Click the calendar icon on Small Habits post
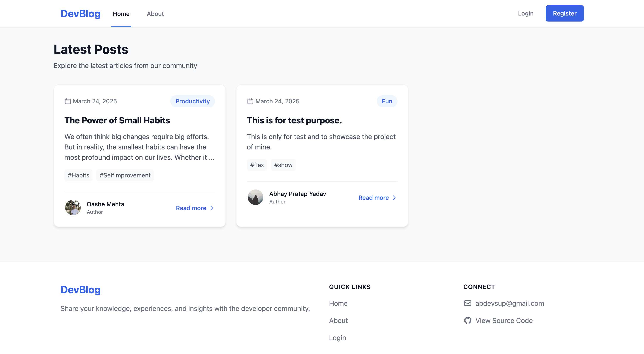Image resolution: width=644 pixels, height=354 pixels. point(68,101)
